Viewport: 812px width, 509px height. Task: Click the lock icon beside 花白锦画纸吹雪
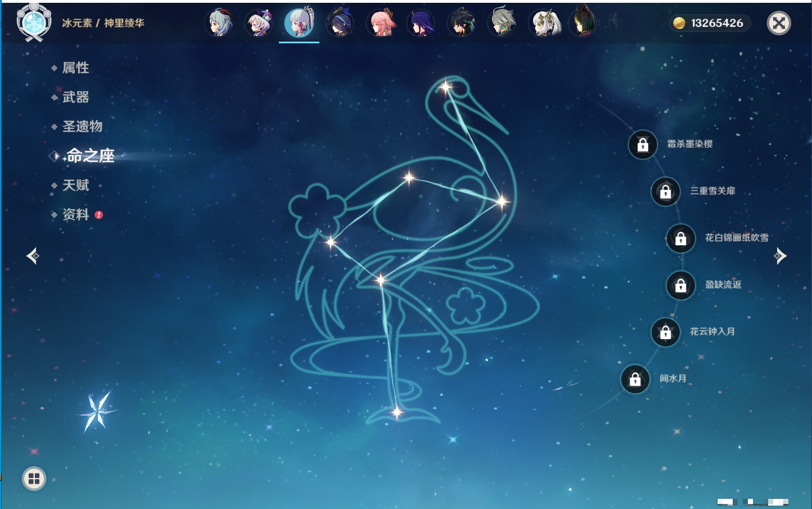[x=680, y=238]
